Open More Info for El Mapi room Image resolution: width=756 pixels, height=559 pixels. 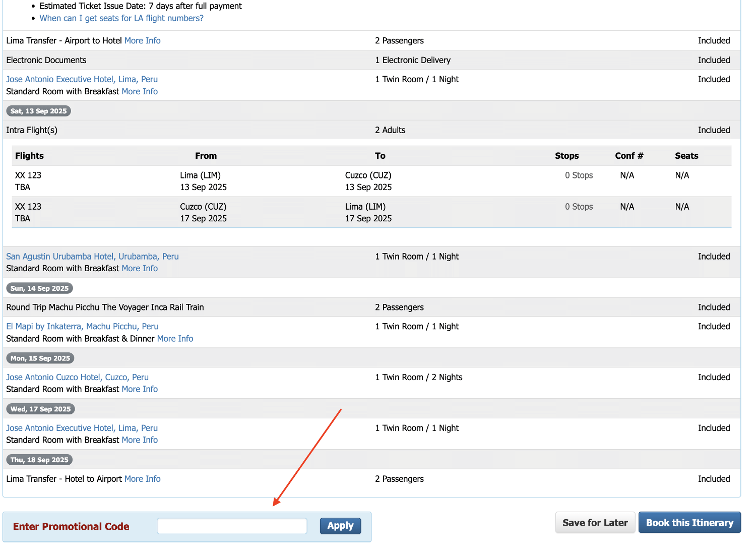coord(175,339)
